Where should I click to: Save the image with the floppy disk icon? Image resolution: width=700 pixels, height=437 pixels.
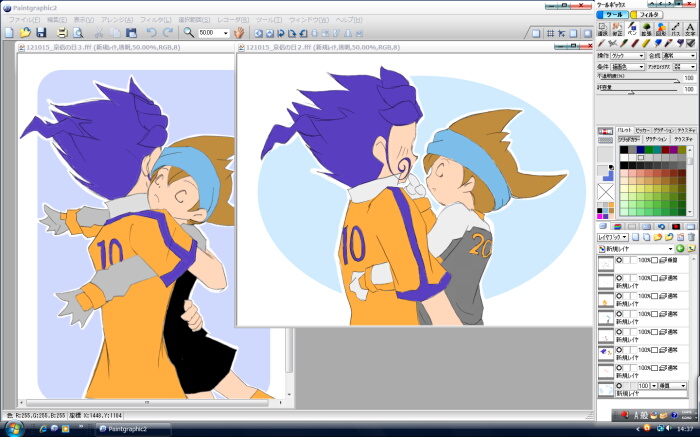tap(41, 33)
